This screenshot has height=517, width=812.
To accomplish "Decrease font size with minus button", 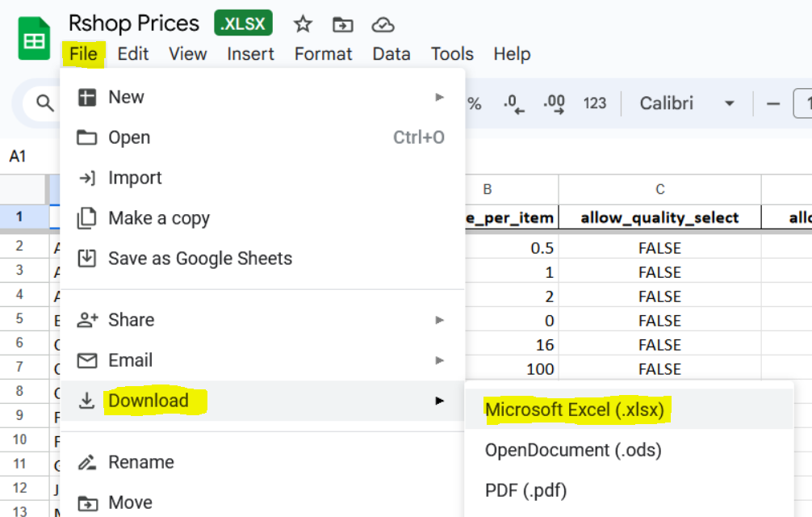I will 773,103.
